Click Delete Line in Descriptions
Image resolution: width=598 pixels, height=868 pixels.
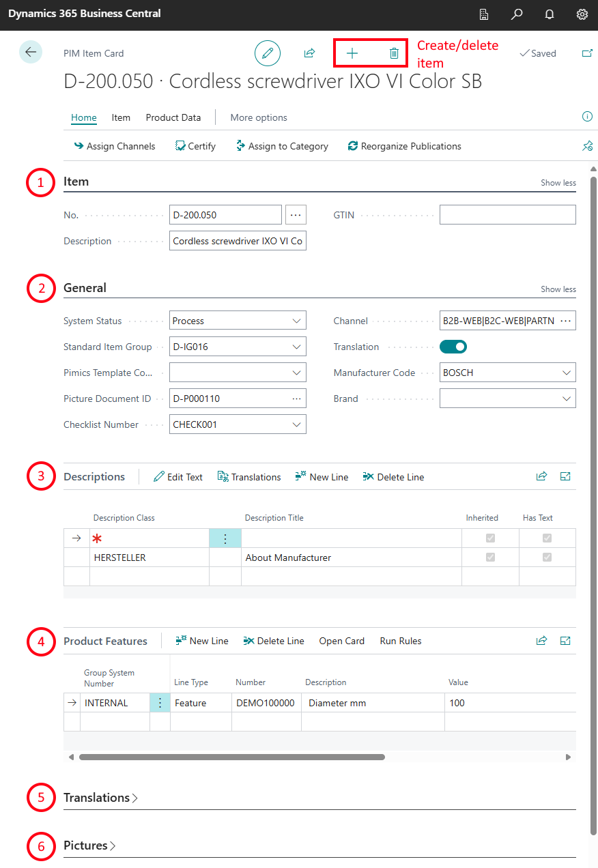(394, 477)
